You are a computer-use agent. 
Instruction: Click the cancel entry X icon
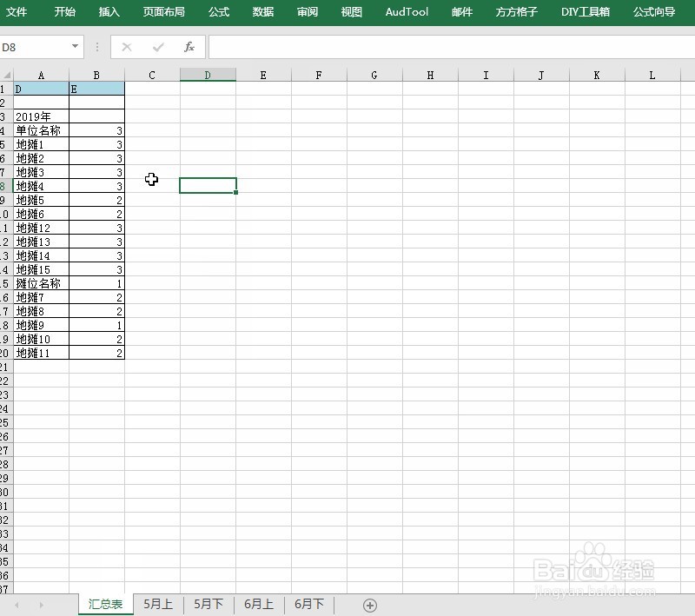tap(127, 47)
